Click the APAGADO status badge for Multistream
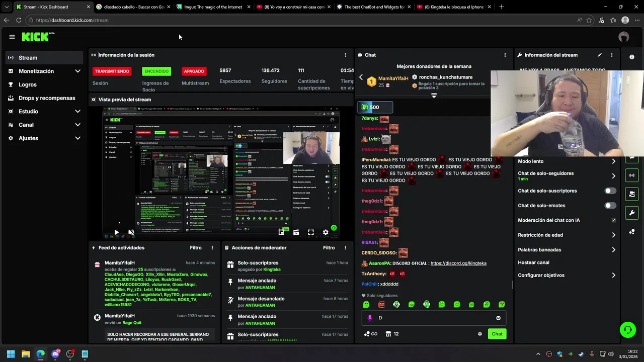This screenshot has height=362, width=644. [194, 71]
